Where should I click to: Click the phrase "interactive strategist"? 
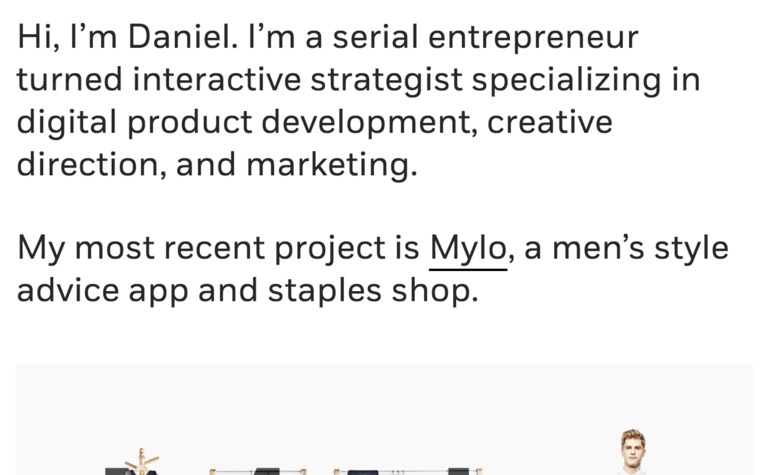pos(298,80)
